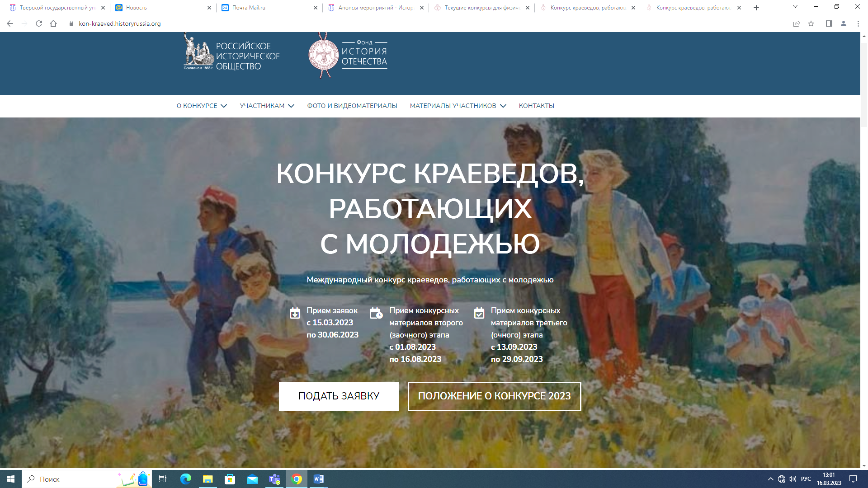
Task: Open the Chrome profile icon
Action: [843, 23]
